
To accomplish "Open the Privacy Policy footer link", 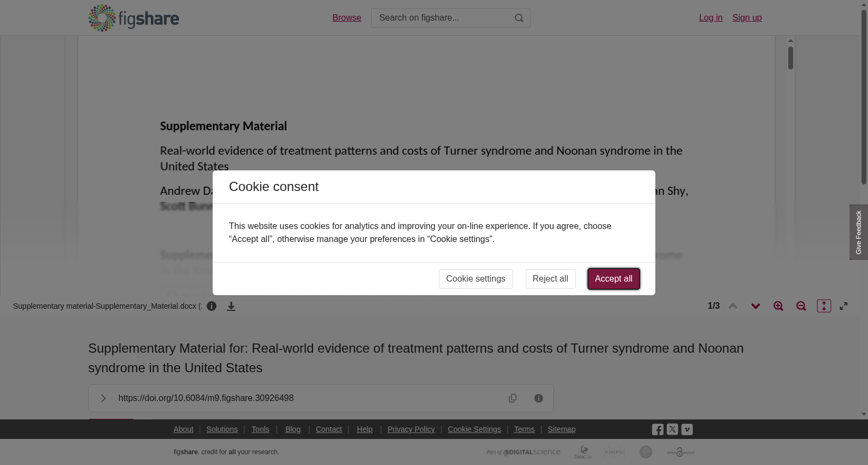I will tap(411, 429).
